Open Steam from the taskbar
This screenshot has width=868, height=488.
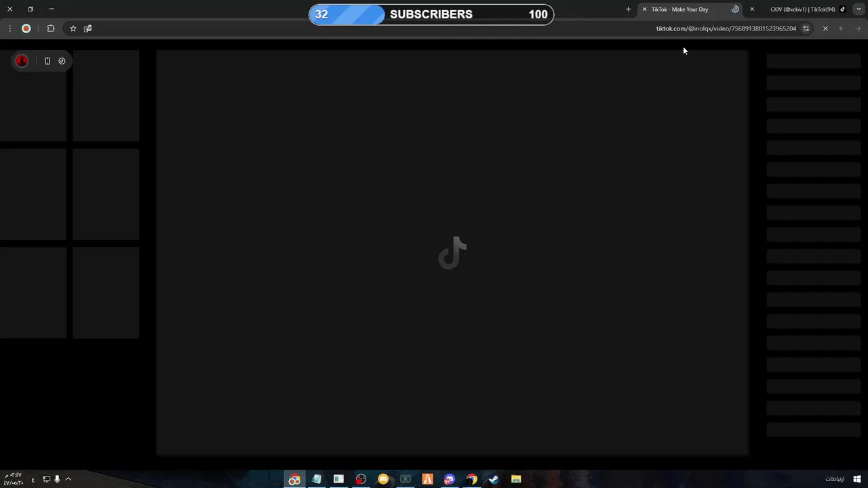(494, 479)
